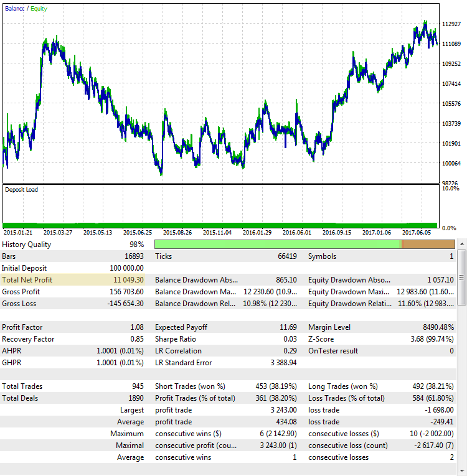Viewport: 467px width, 476px height.
Task: Select the Total Net Profit row label
Action: [27, 279]
